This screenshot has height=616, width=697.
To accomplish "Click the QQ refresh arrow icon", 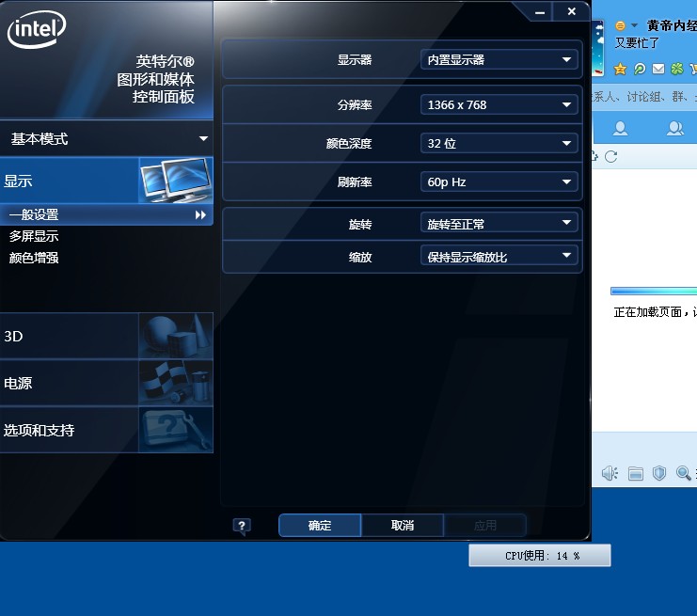I will [610, 155].
